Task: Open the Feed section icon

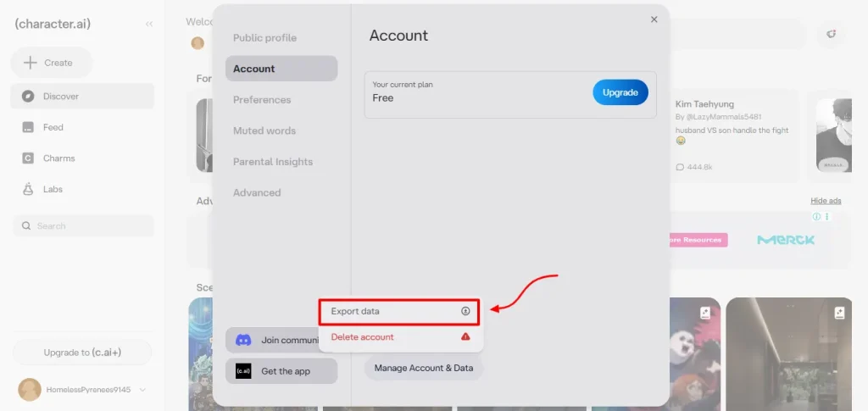Action: [x=28, y=127]
